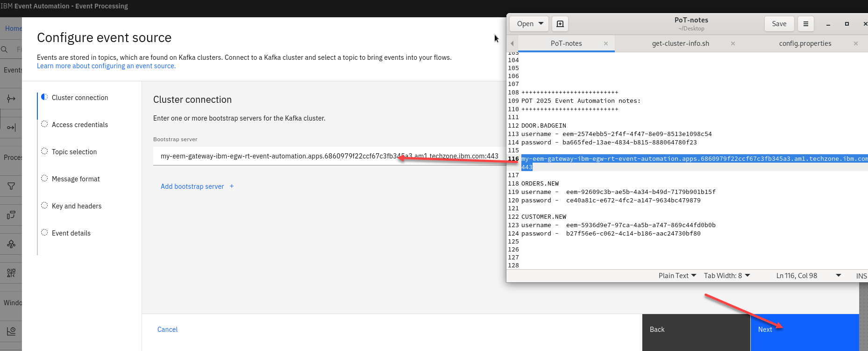The image size is (868, 351).
Task: Click the previous-tabs arrow in the editor tab bar
Action: tap(512, 43)
